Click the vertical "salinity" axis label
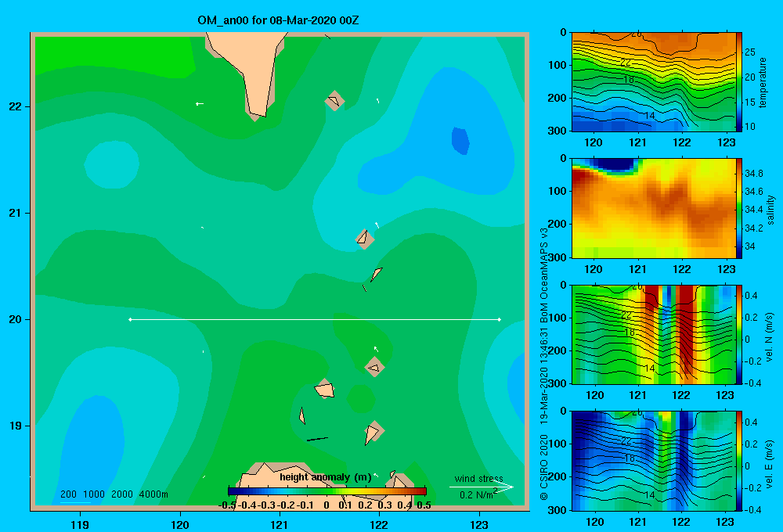 click(x=770, y=210)
